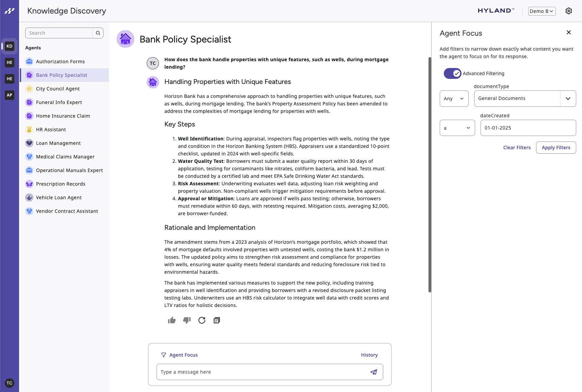Click the agents Search field

pos(59,33)
